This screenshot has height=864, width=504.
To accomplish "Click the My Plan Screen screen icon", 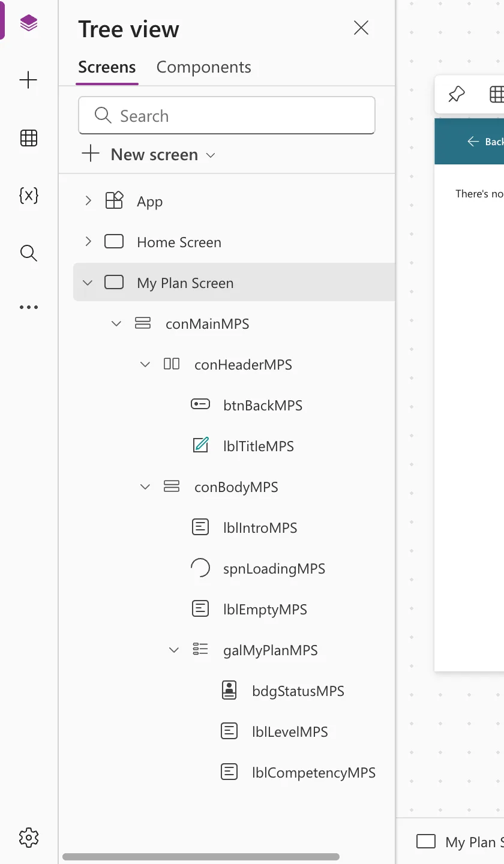I will [114, 282].
